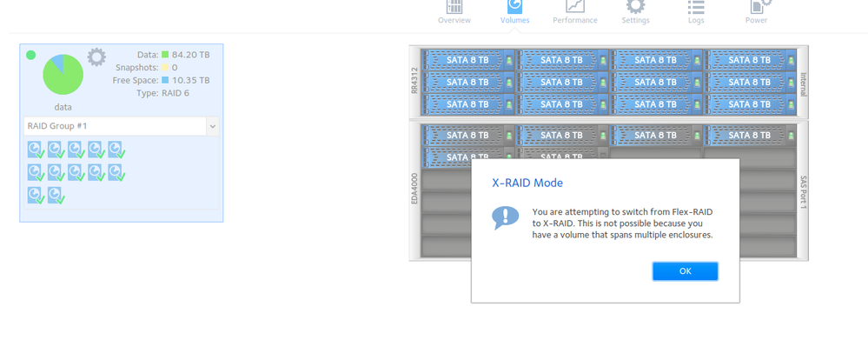Screen dimensions: 868x360
Task: Select fourth disk icon in RAID group's top row
Action: 96,150
